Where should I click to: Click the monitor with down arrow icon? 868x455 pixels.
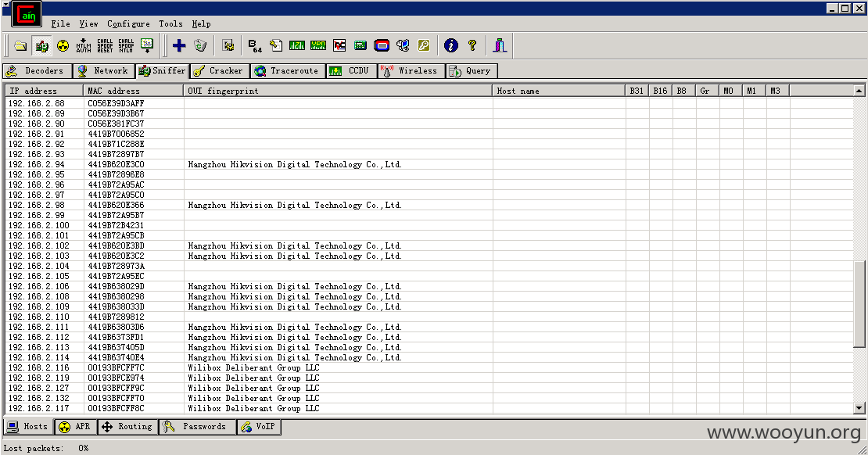(147, 45)
